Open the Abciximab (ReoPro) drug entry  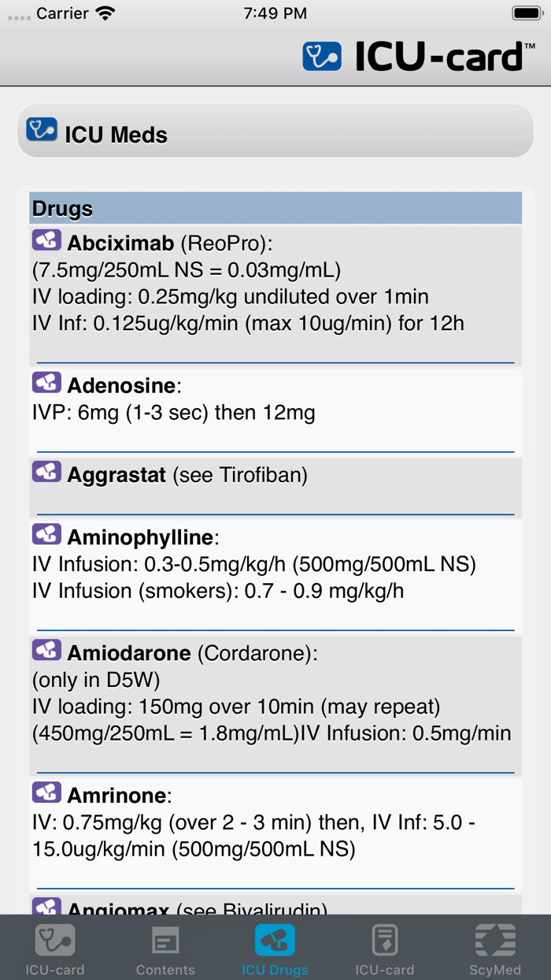click(x=170, y=243)
